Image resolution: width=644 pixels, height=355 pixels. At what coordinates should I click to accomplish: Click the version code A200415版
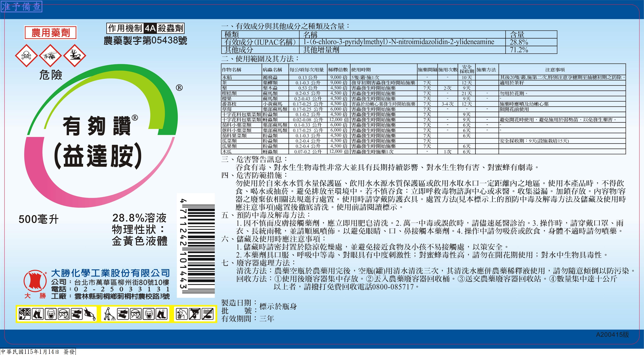(x=612, y=335)
